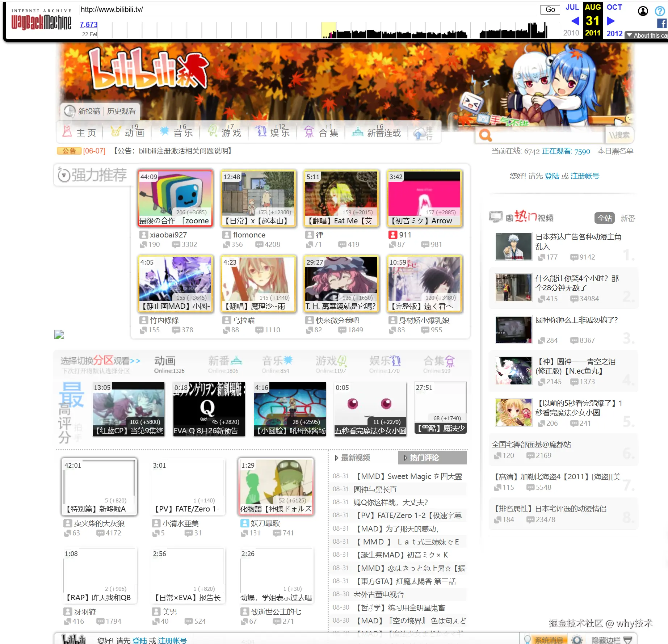Click the 热门视频 monitor icon
The height and width of the screenshot is (644, 668).
496,217
